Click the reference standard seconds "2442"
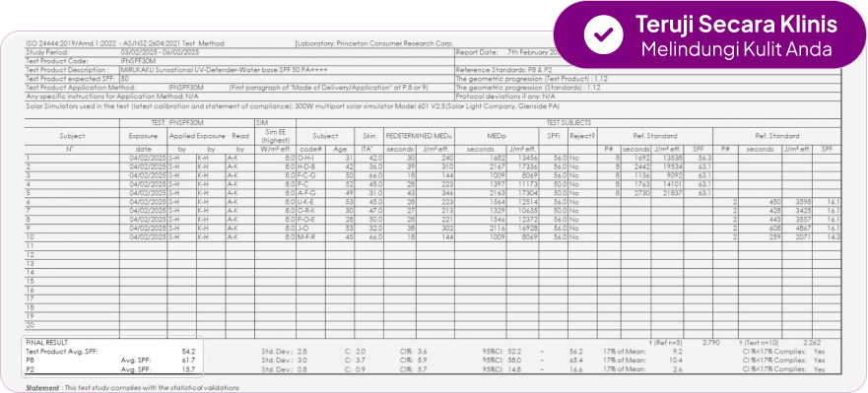Image resolution: width=868 pixels, height=393 pixels. pyautogui.click(x=641, y=167)
